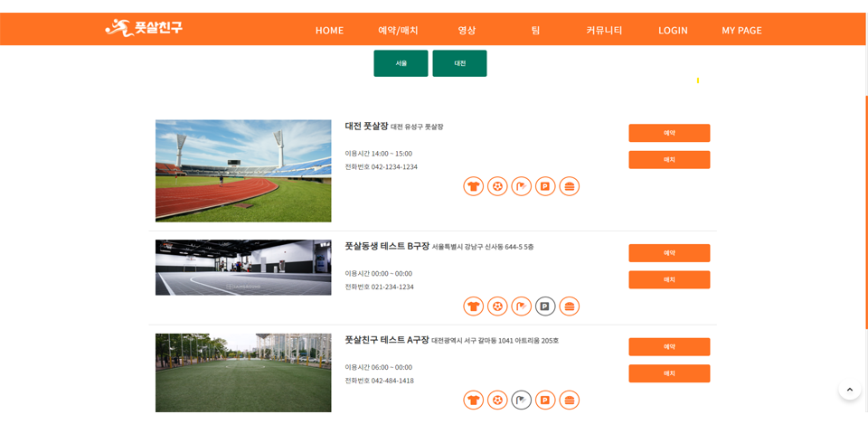Click the scroll-to-top arrow button
Viewport: 868px width, 424px height.
[x=849, y=389]
